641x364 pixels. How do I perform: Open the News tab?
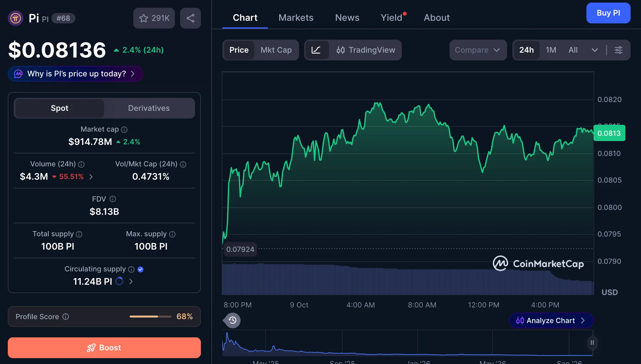click(x=347, y=18)
